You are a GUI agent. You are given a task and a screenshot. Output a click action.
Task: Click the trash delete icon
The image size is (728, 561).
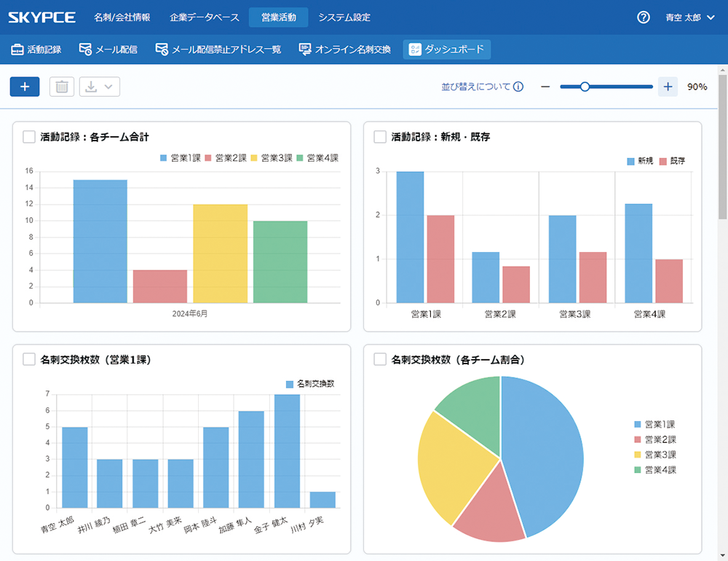coord(62,87)
